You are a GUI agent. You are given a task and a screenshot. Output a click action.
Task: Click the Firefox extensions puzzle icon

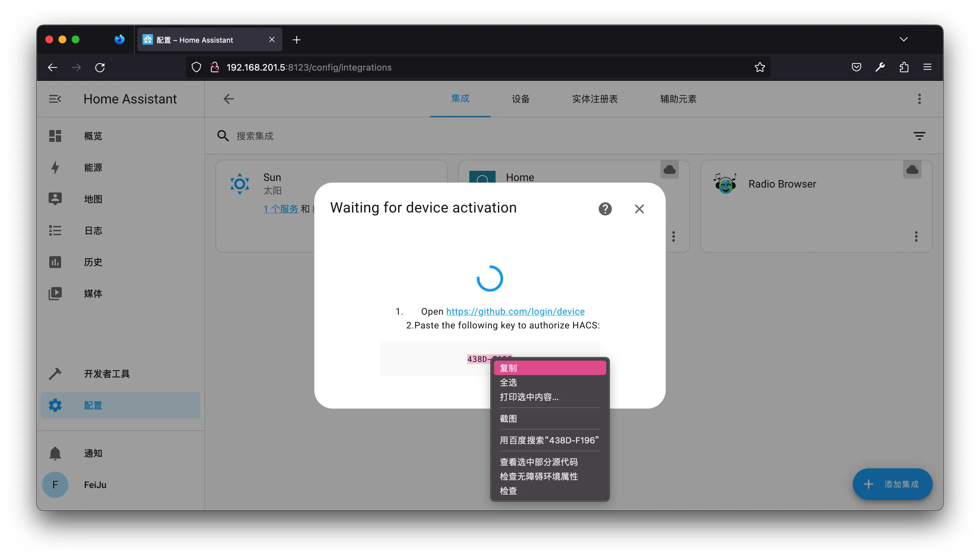coord(903,67)
